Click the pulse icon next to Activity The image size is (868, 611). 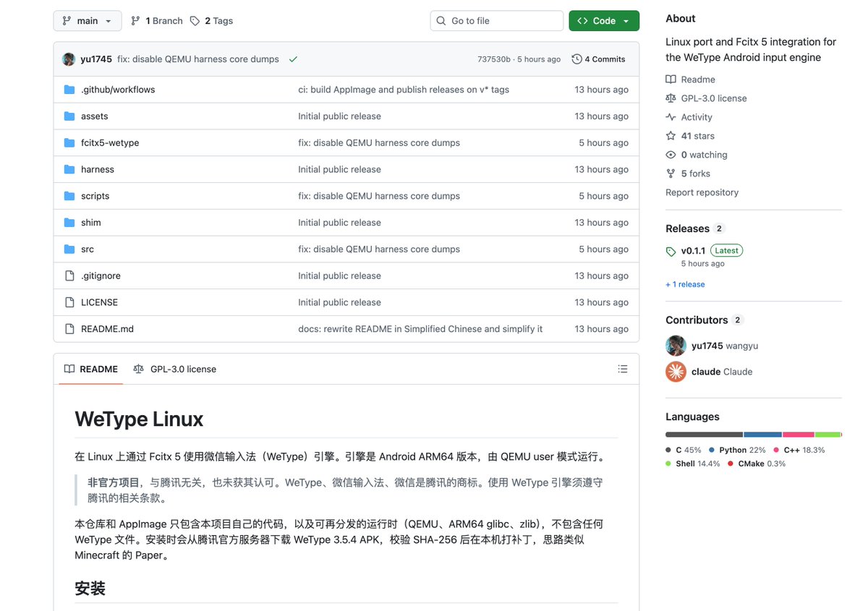coord(671,117)
